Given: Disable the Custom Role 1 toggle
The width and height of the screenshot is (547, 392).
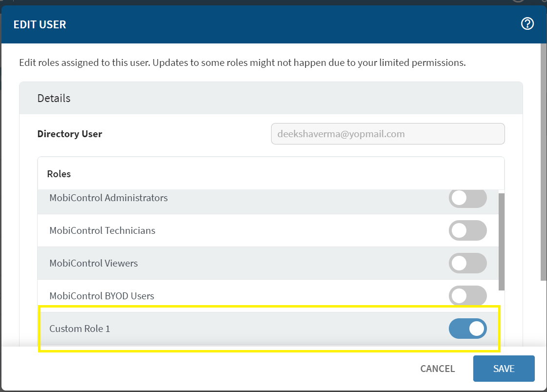Looking at the screenshot, I should click(467, 329).
